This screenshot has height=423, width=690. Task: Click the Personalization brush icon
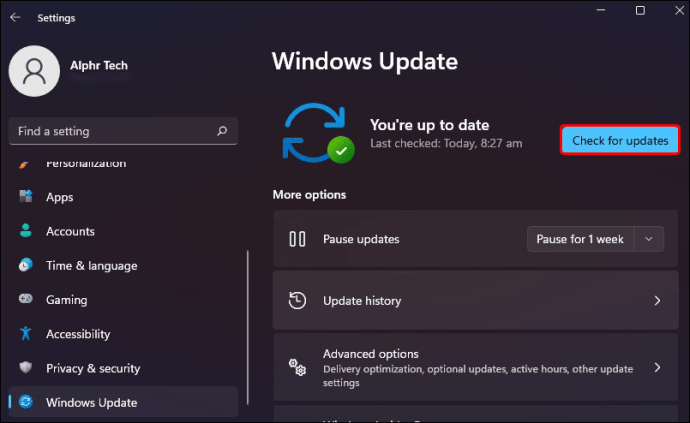coord(25,164)
